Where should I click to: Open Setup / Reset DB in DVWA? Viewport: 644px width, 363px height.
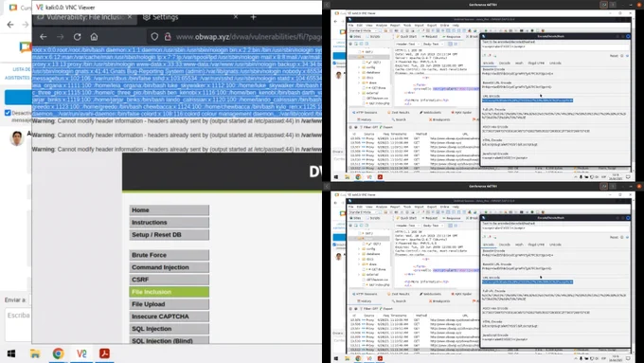tap(170, 235)
